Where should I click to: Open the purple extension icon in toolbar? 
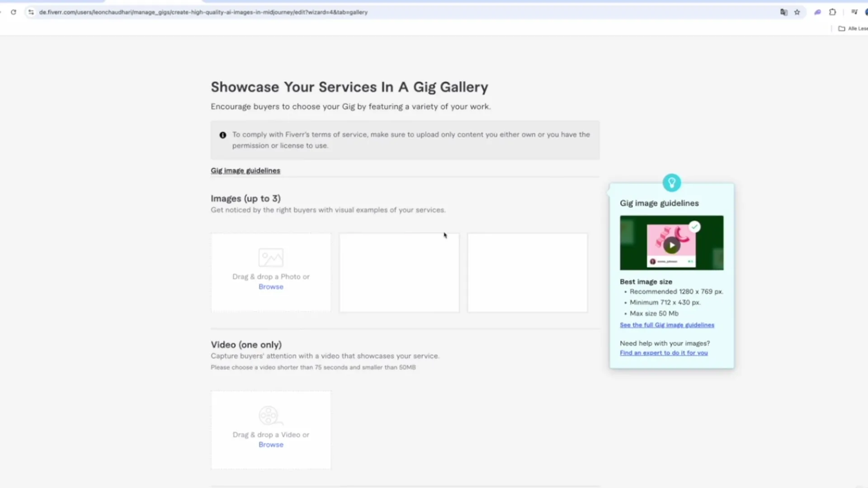817,12
